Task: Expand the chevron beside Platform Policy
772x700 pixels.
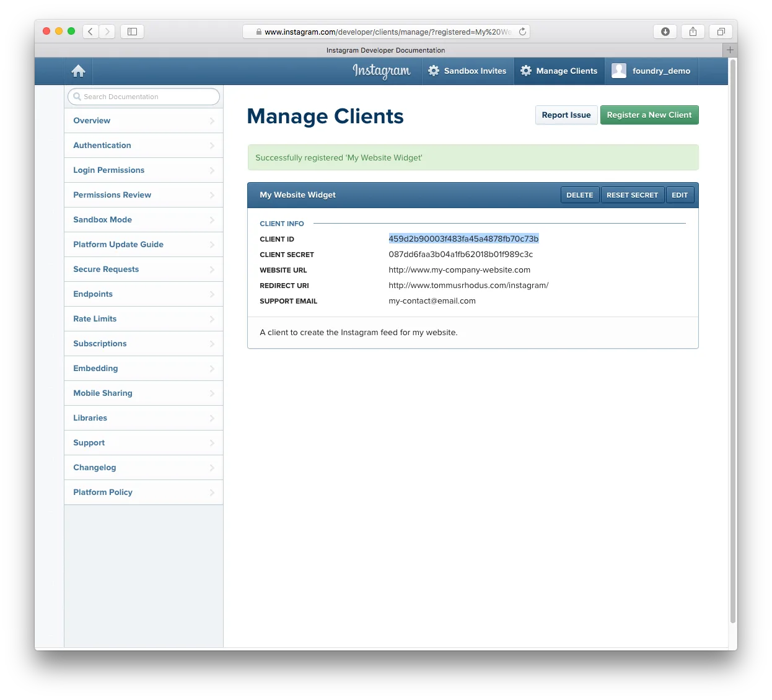Action: tap(212, 492)
